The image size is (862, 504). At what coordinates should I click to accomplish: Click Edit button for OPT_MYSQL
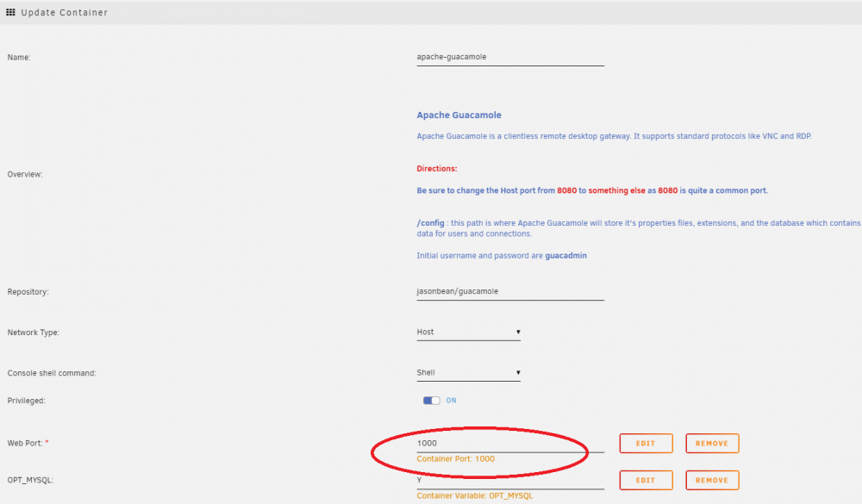point(646,480)
